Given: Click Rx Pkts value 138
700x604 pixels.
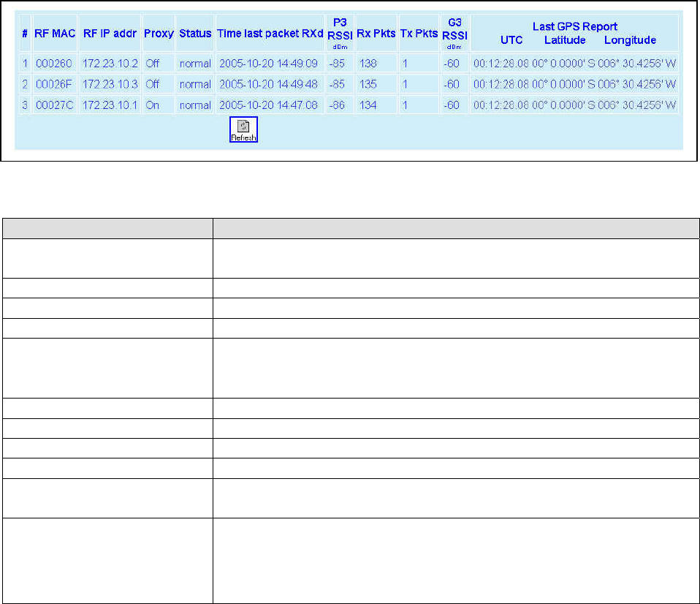Looking at the screenshot, I should (x=368, y=64).
